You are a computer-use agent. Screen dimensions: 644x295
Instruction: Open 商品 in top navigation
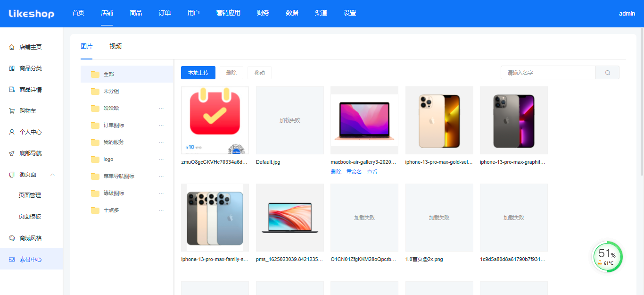coord(136,13)
